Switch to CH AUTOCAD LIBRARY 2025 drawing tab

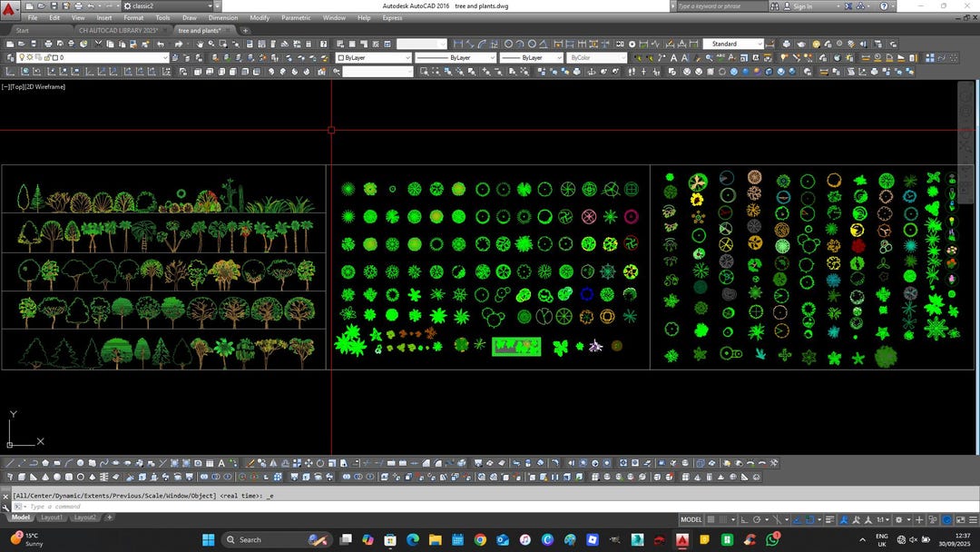(x=118, y=30)
